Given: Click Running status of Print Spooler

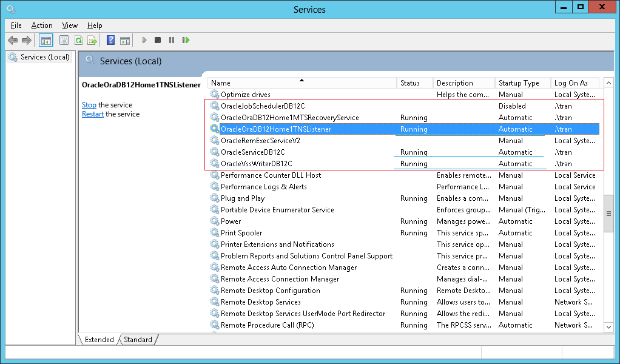Looking at the screenshot, I should (414, 233).
